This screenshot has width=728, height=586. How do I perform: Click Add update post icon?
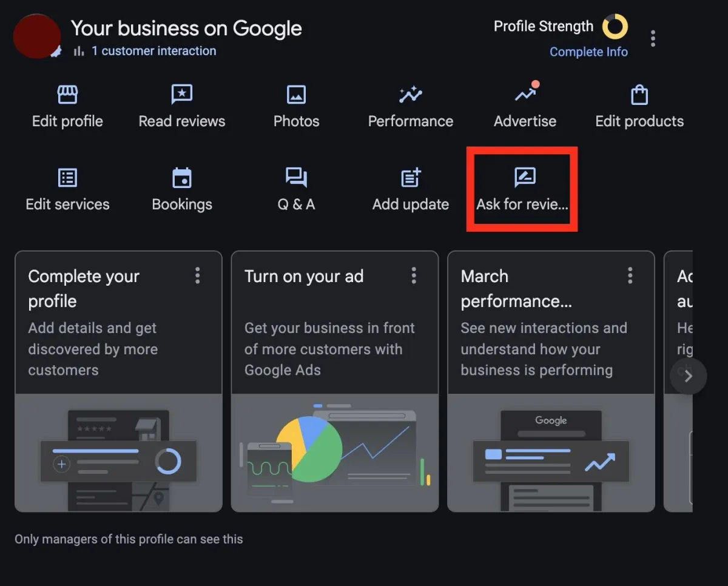(x=411, y=178)
